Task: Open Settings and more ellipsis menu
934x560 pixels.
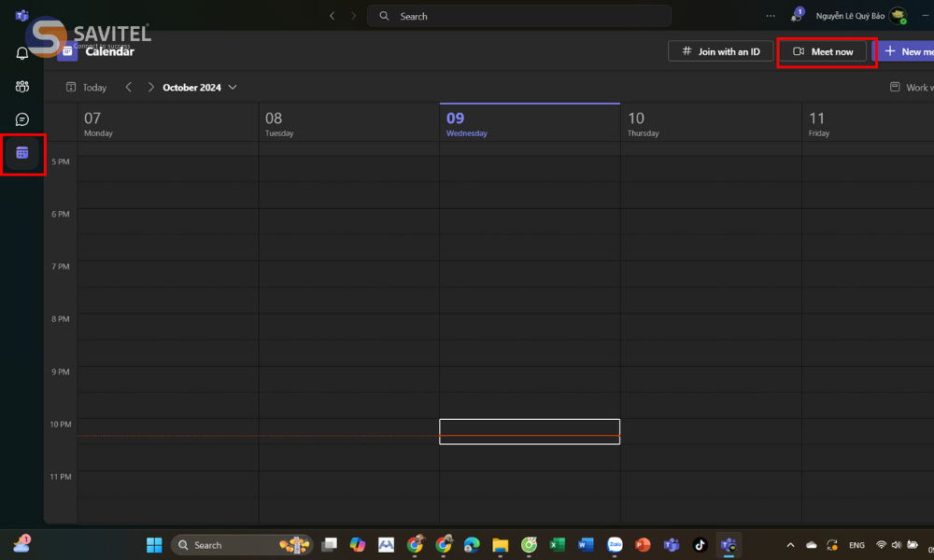Action: pos(771,16)
